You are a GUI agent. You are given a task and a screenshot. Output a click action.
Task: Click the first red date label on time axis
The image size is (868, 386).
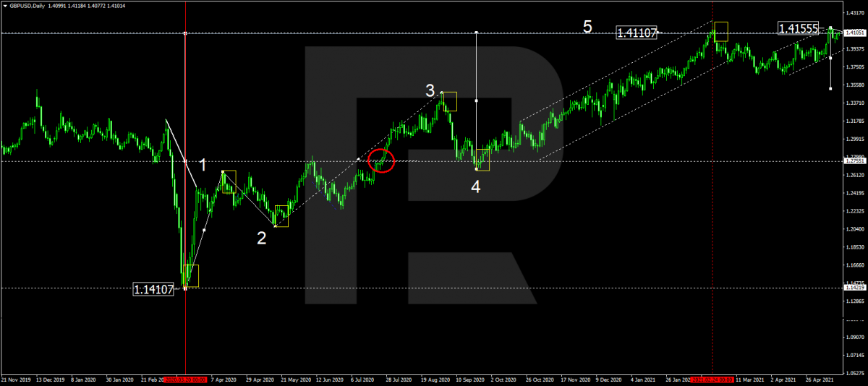(186, 379)
